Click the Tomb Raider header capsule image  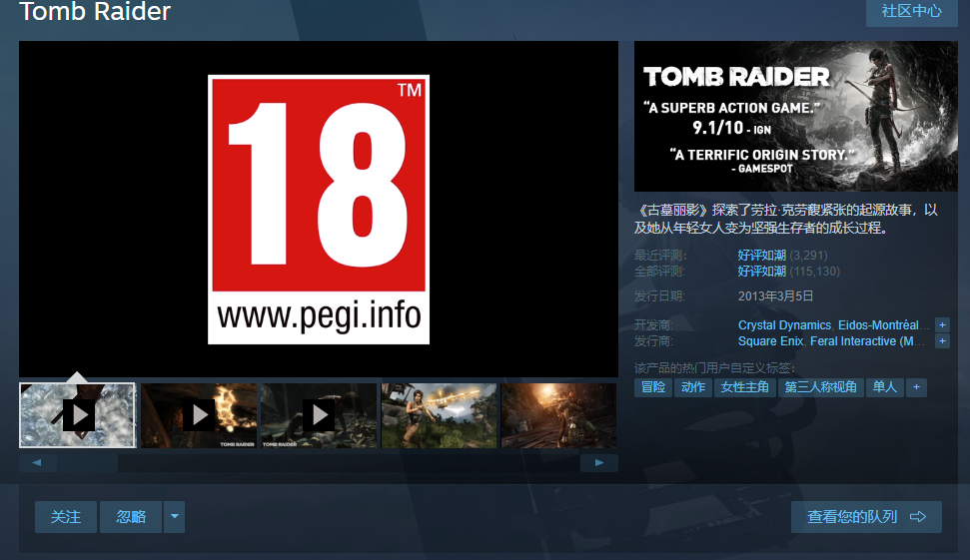pos(795,116)
